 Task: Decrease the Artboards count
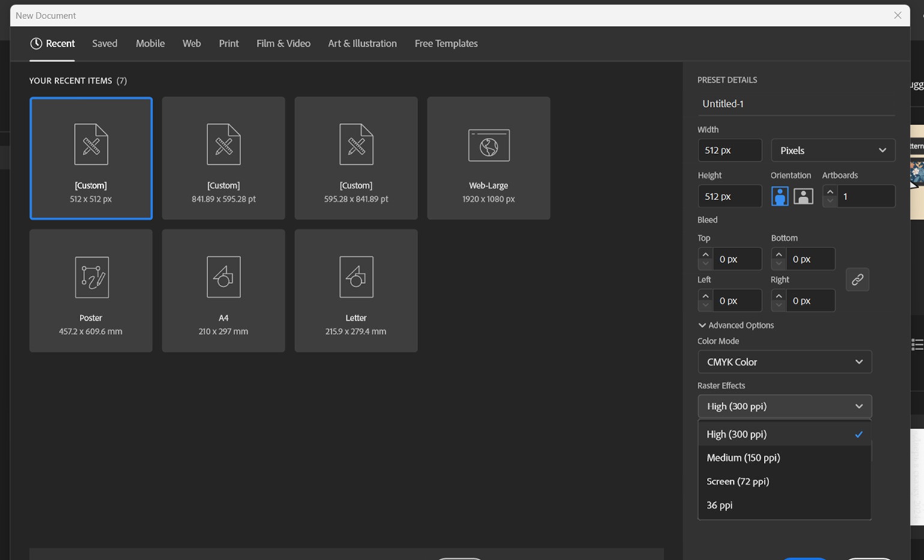[x=830, y=201]
